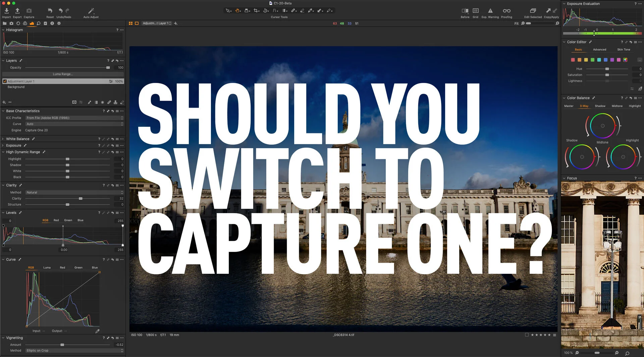
Task: Toggle the image color tag checkbox
Action: [527, 335]
